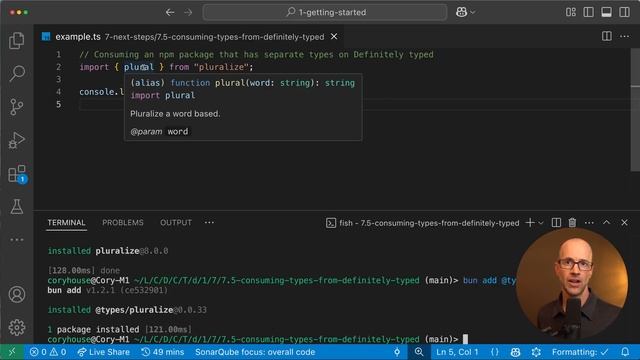Click SonarQube focus: overall code
The height and width of the screenshot is (360, 640).
click(x=255, y=352)
